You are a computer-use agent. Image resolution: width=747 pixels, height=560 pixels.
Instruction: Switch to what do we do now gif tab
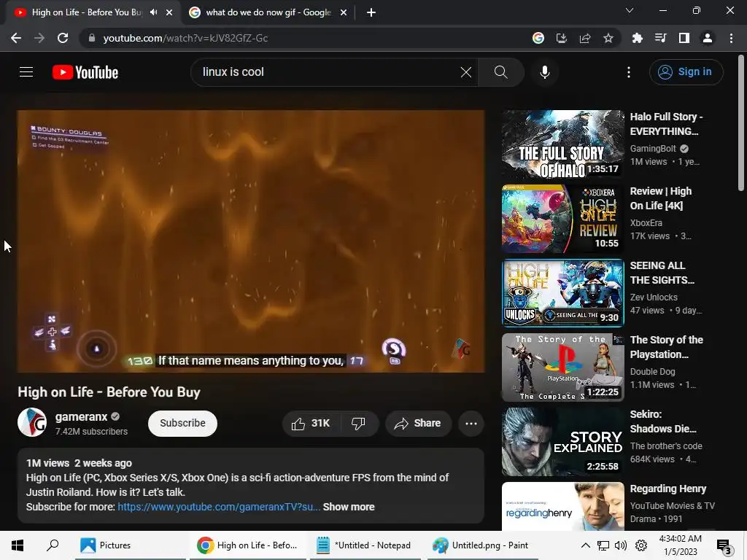pos(268,12)
